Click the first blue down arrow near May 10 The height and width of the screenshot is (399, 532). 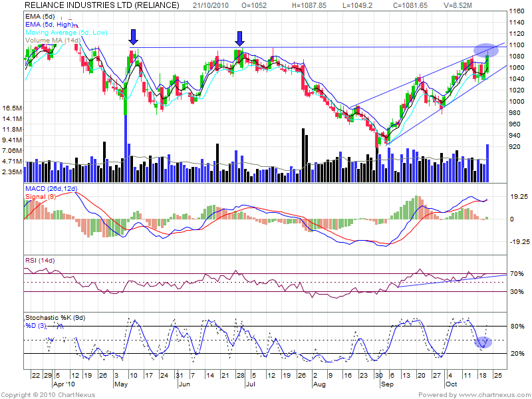pyautogui.click(x=134, y=37)
